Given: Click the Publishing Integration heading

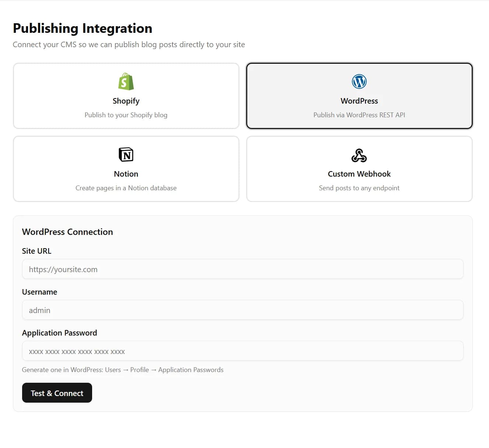Looking at the screenshot, I should (82, 28).
